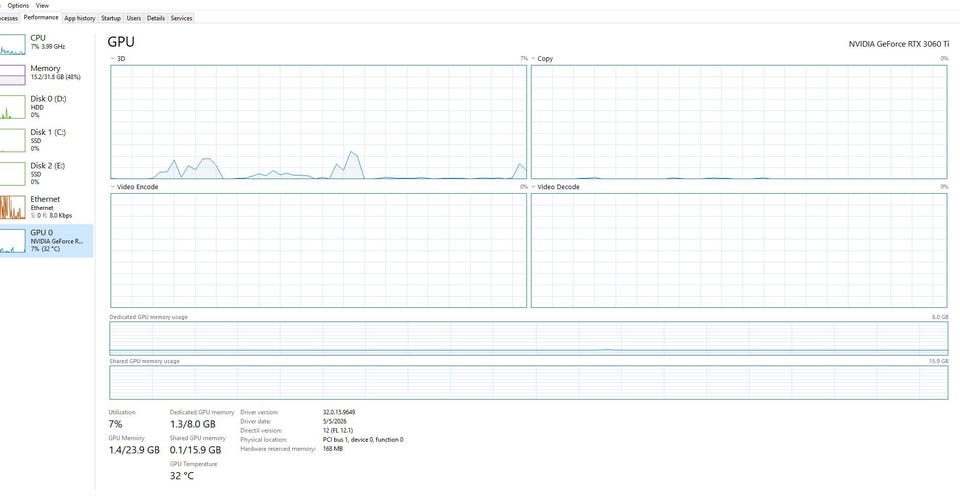Switch to the Details tab
This screenshot has width=960, height=499.
(x=156, y=18)
